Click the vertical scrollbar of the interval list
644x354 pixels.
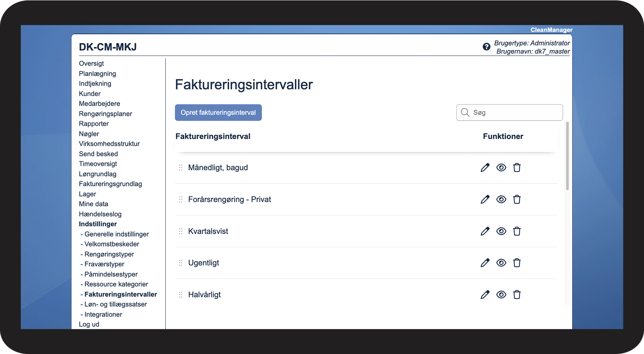coord(567,157)
